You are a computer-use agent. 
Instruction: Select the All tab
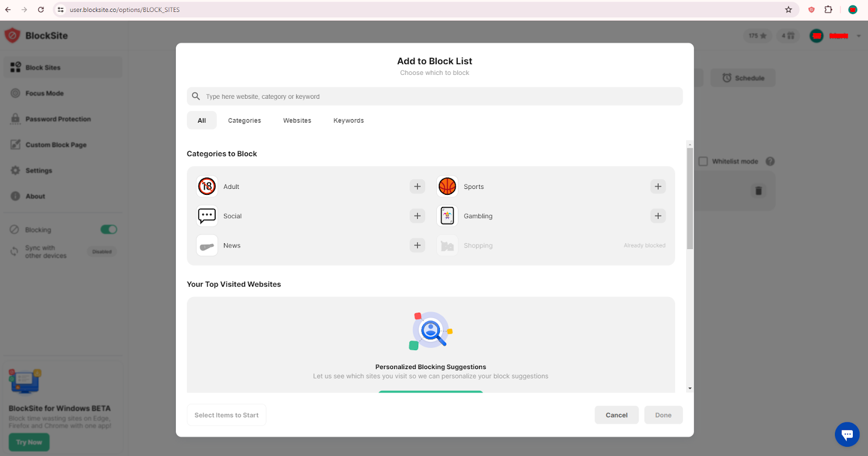202,121
